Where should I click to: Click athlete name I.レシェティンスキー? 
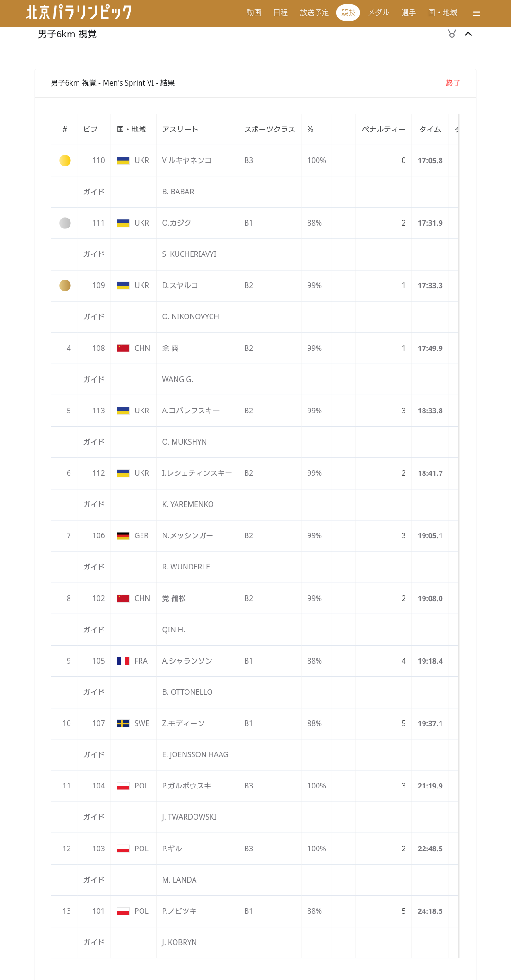click(197, 473)
